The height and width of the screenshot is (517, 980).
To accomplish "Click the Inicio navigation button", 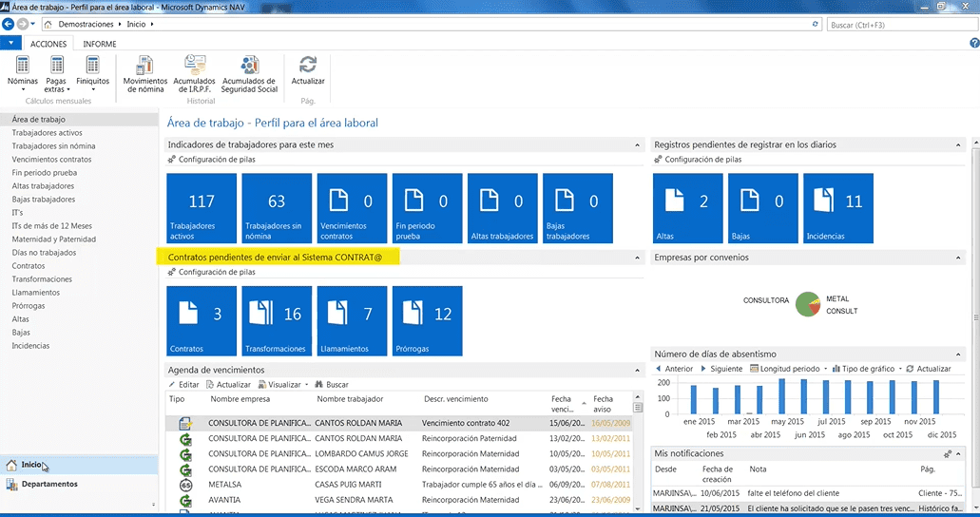I will coord(79,465).
